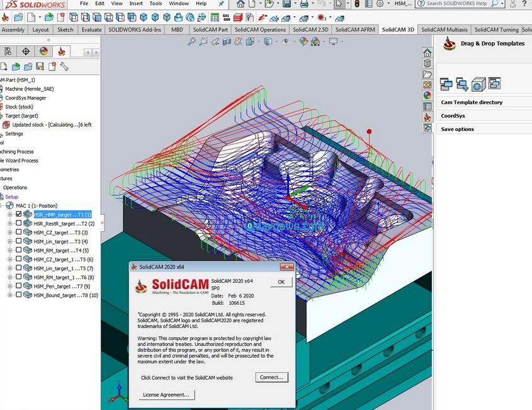Click the cube-with-circle template icon

pos(478,84)
